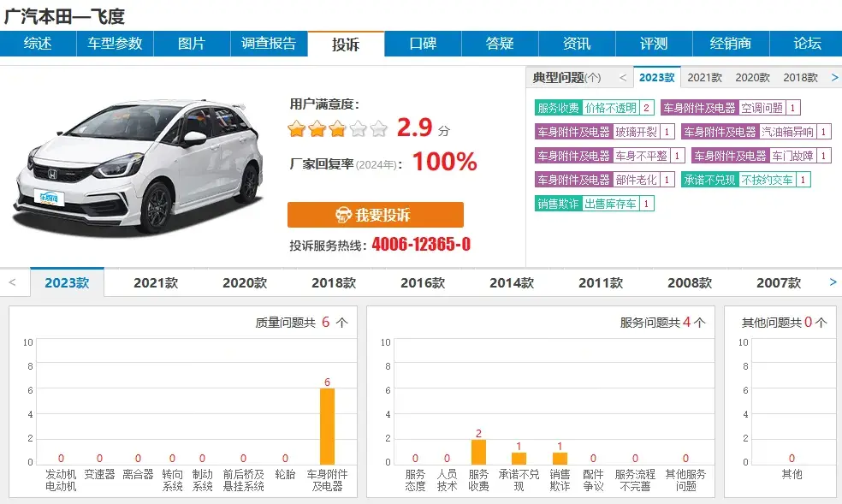This screenshot has width=842, height=504.
Task: Click the 不按约交车 issue tag
Action: click(x=767, y=181)
